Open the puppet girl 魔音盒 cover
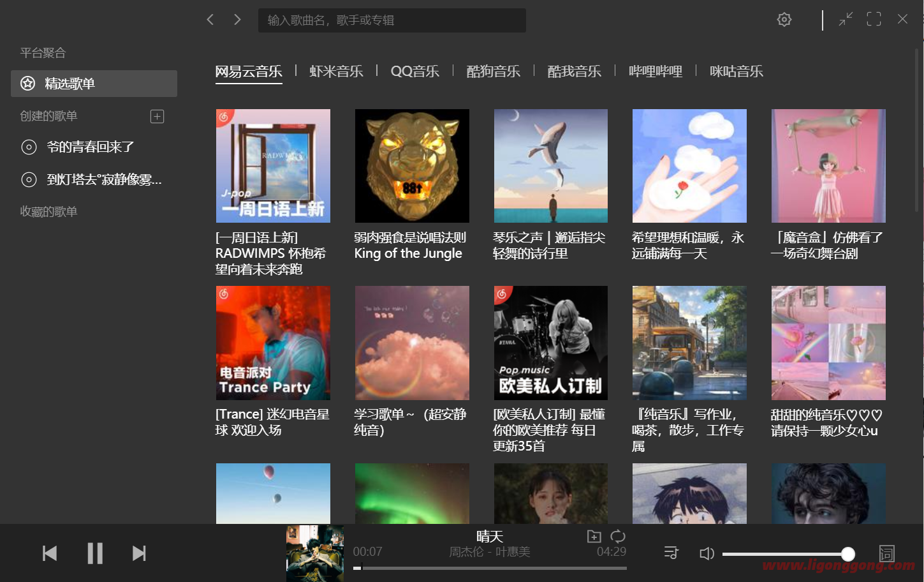This screenshot has height=582, width=924. point(828,166)
